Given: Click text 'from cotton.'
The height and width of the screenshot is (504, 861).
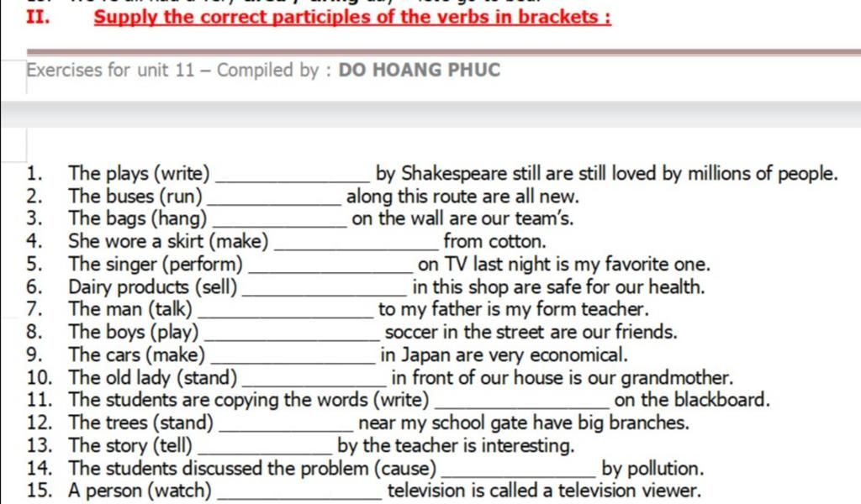Looking at the screenshot, I should point(494,241).
